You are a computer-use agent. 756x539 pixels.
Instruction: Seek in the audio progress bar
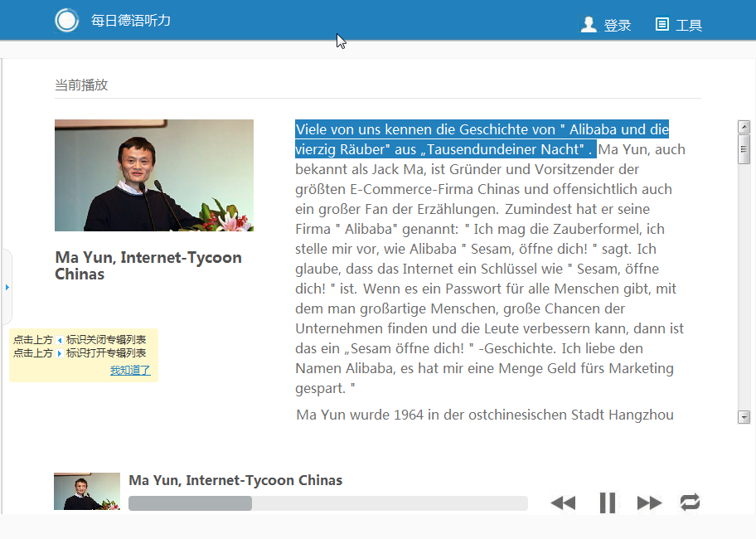click(328, 503)
